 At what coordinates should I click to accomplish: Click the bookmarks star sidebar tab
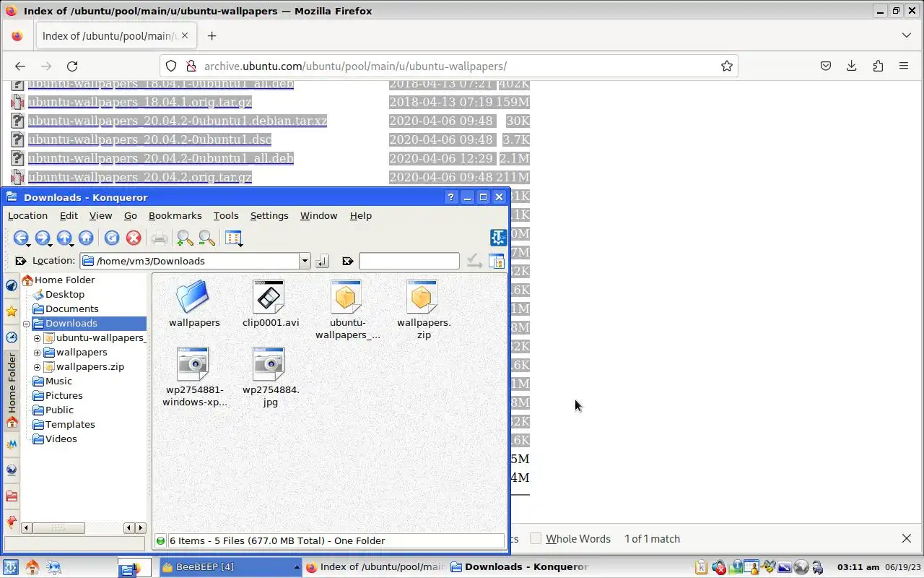tap(12, 311)
